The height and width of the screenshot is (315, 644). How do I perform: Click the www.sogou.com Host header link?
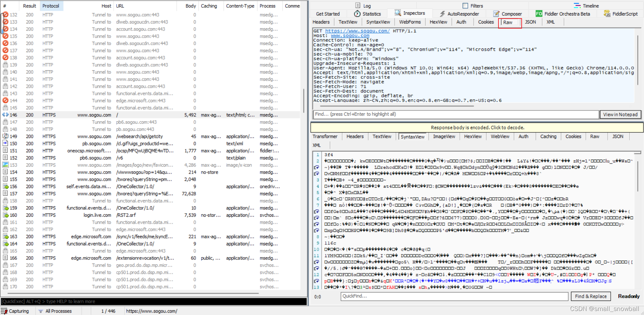pyautogui.click(x=350, y=36)
